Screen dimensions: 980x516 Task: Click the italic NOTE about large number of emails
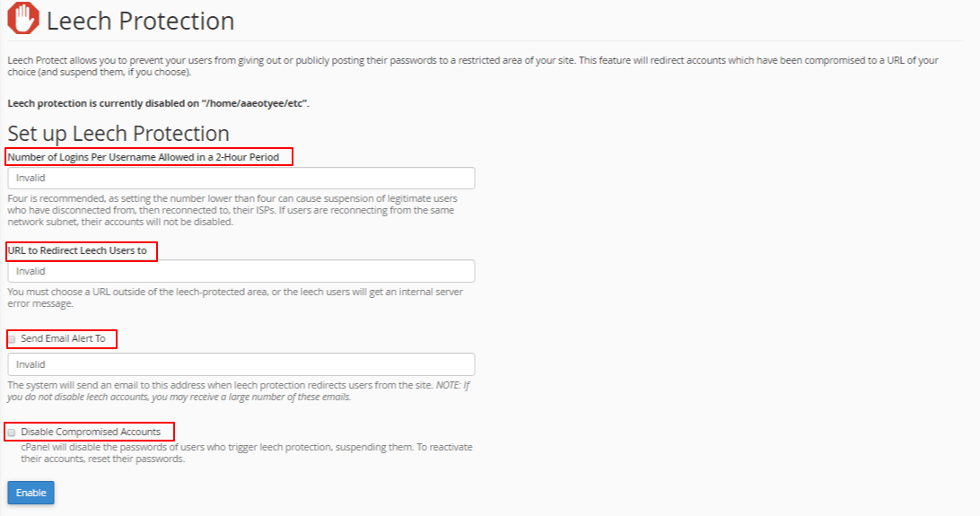(x=238, y=391)
